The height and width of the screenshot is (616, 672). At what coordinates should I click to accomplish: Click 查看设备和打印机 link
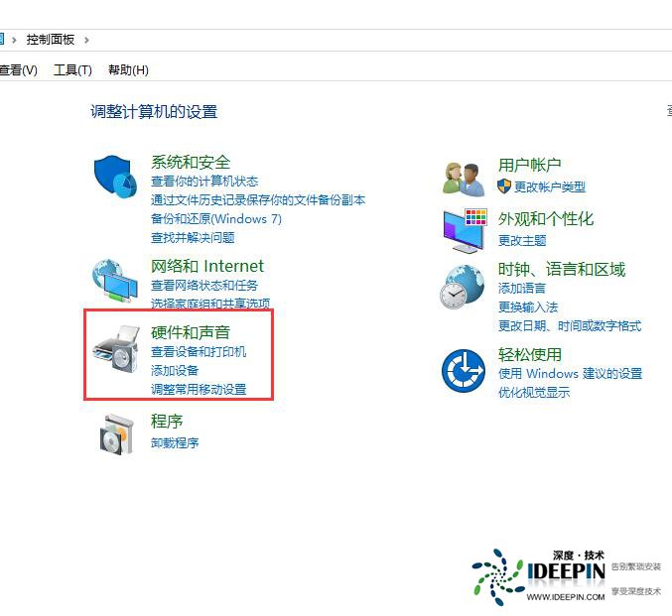pos(199,352)
